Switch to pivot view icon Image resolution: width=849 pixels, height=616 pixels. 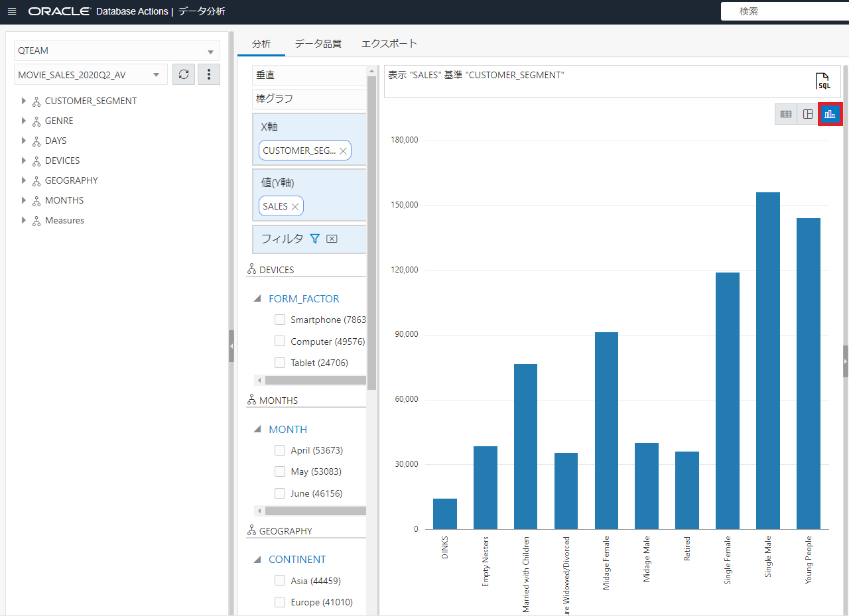tap(808, 114)
